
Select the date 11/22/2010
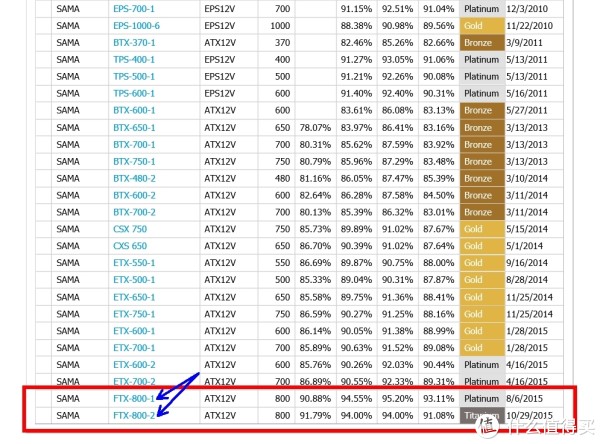coord(530,26)
